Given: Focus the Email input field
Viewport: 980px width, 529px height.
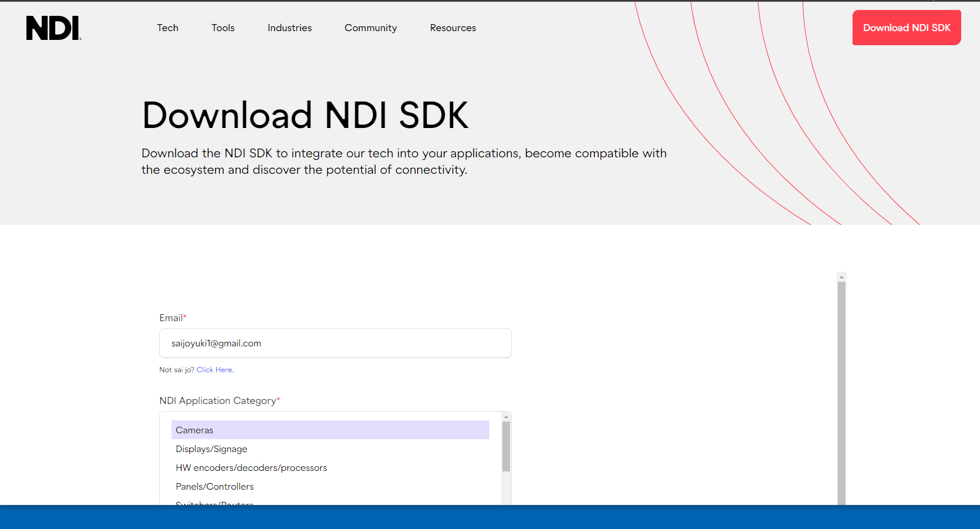Looking at the screenshot, I should tap(335, 343).
